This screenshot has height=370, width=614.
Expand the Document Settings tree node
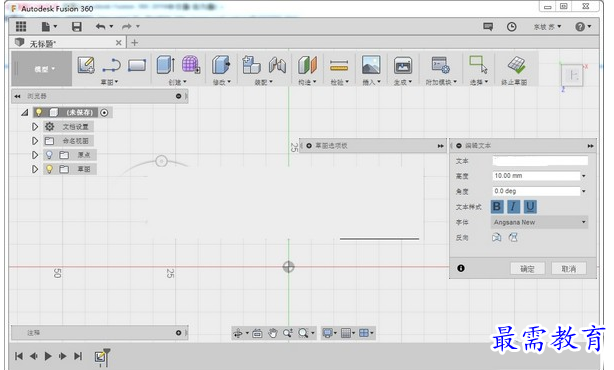[35, 127]
